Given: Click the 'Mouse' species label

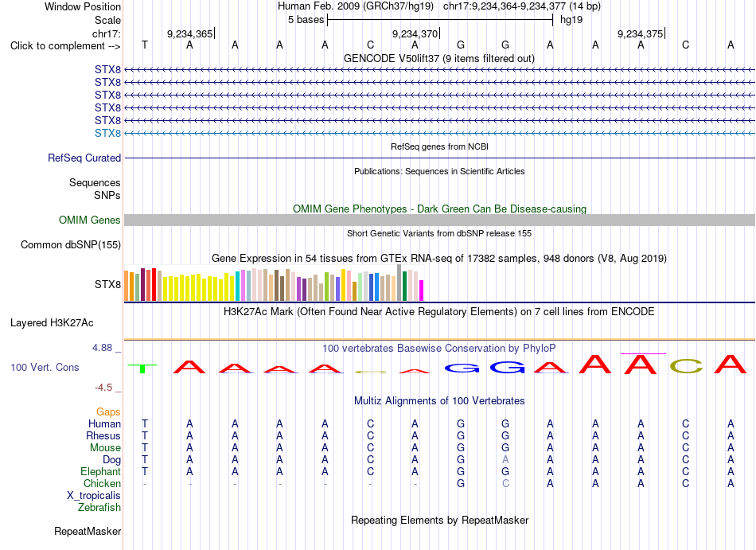Looking at the screenshot, I should (x=105, y=448).
